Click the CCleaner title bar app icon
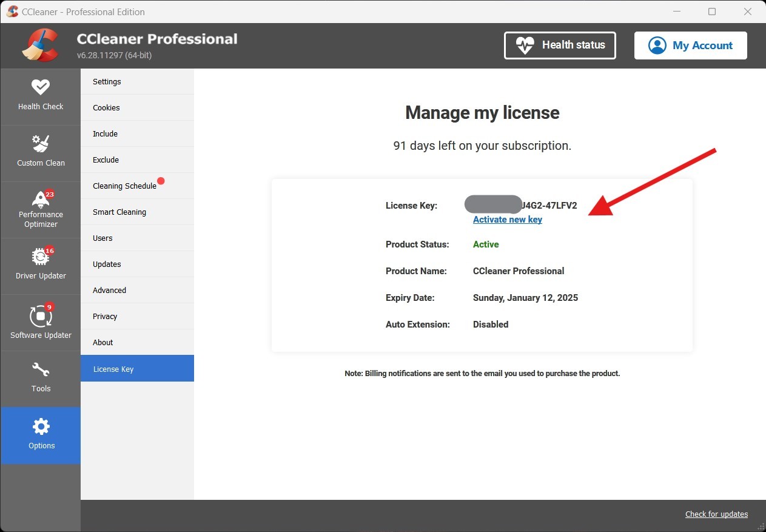 12,12
